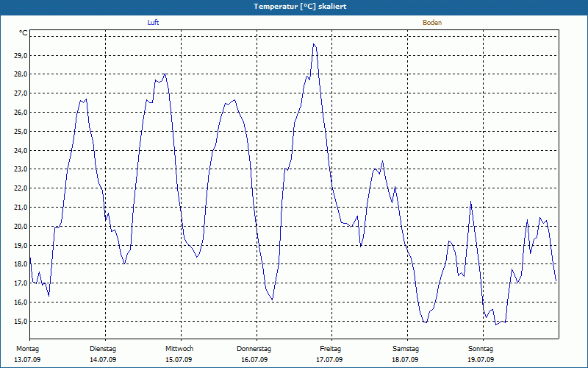
Task: Click the Freitag day label
Action: pyautogui.click(x=330, y=349)
